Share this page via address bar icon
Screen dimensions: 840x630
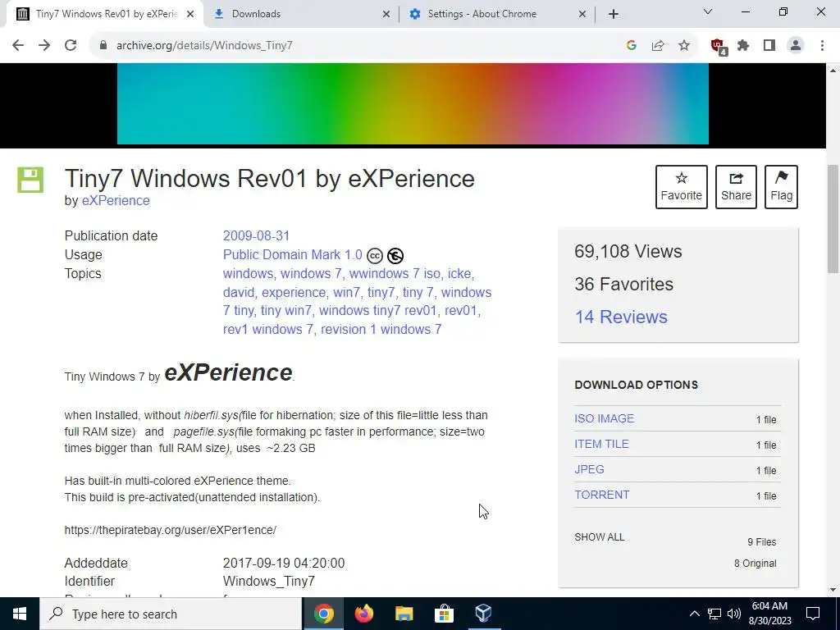click(658, 46)
